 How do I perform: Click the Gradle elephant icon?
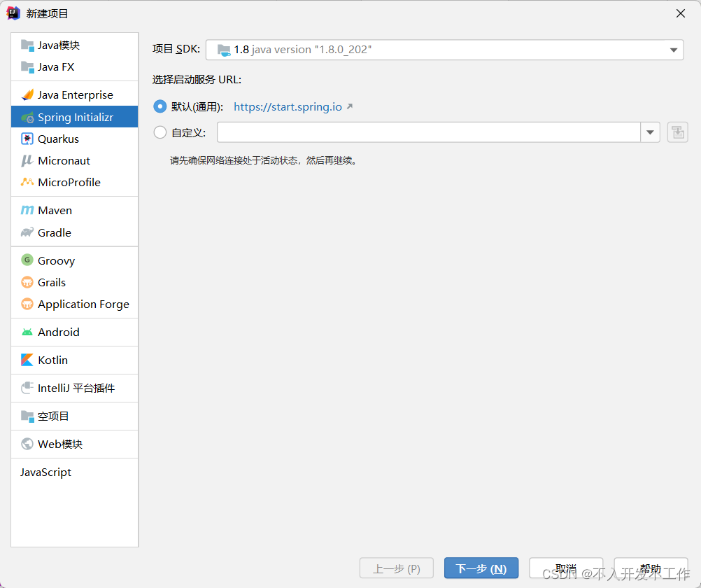point(27,232)
